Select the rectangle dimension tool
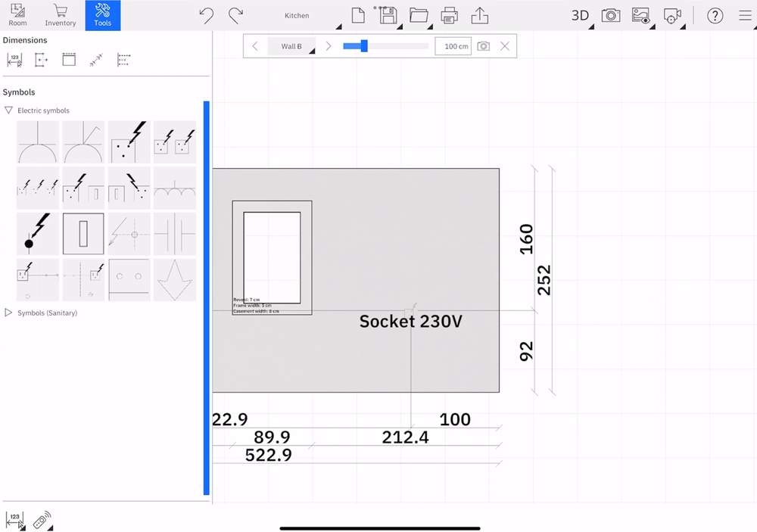This screenshot has width=757, height=532. point(69,60)
